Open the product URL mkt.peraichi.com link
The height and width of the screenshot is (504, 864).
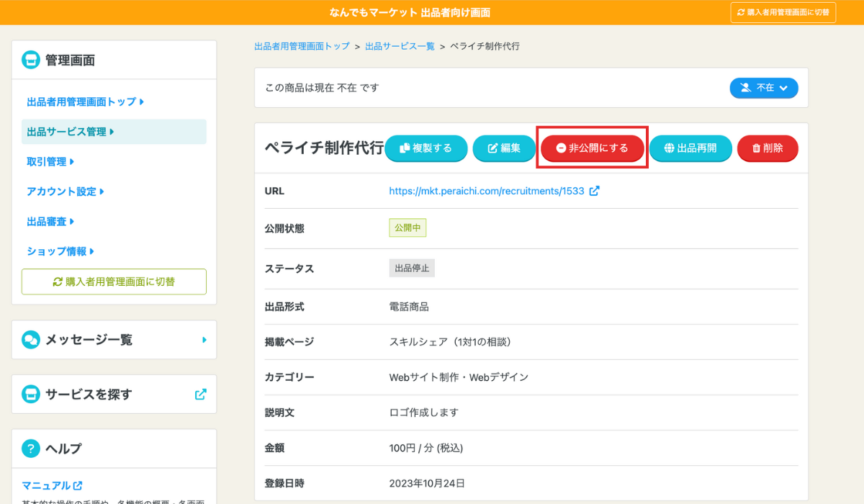click(x=487, y=191)
